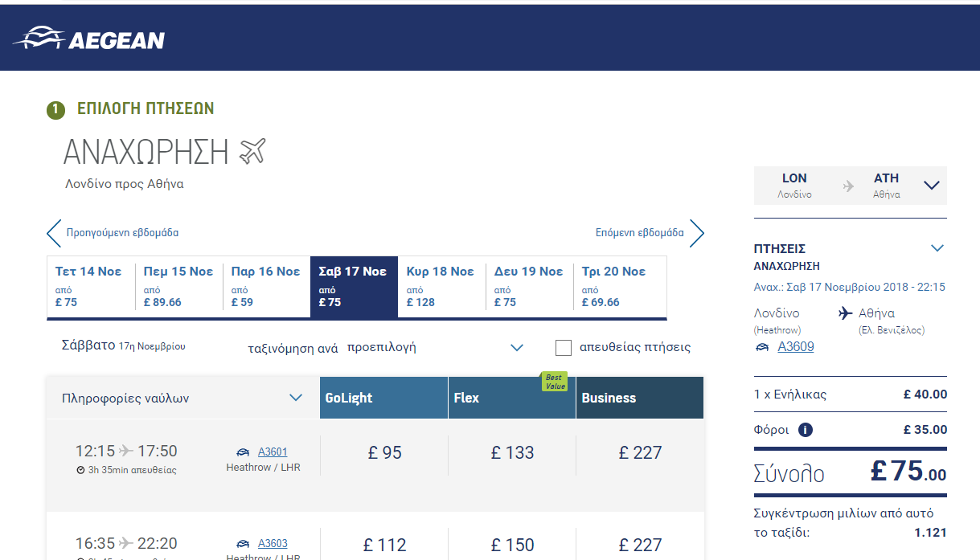This screenshot has width=980, height=560.
Task: Collapse the ΠΤΗΣΕΙΣ flights summary section
Action: click(x=937, y=248)
